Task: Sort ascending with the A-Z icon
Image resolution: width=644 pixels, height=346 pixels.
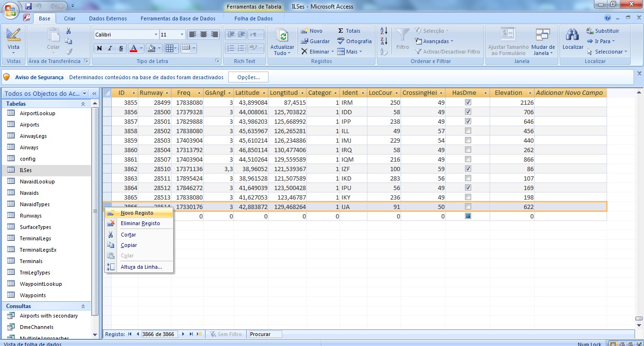Action: 384,31
